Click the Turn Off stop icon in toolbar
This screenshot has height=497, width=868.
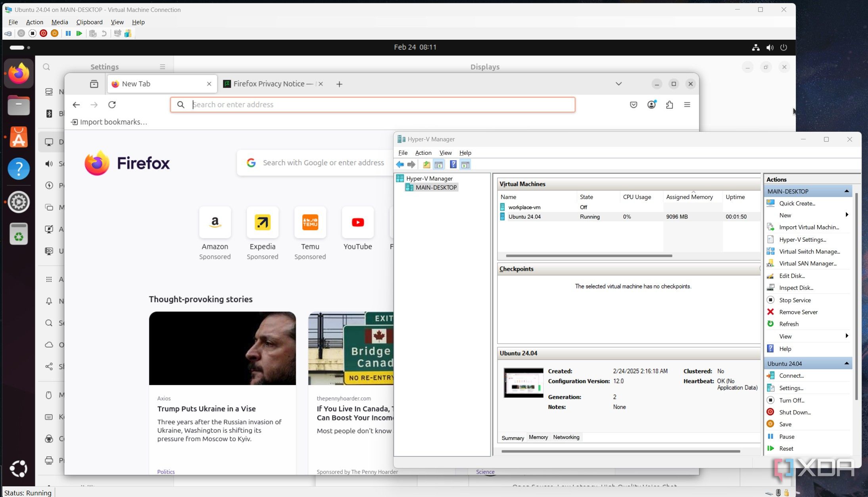[x=33, y=33]
